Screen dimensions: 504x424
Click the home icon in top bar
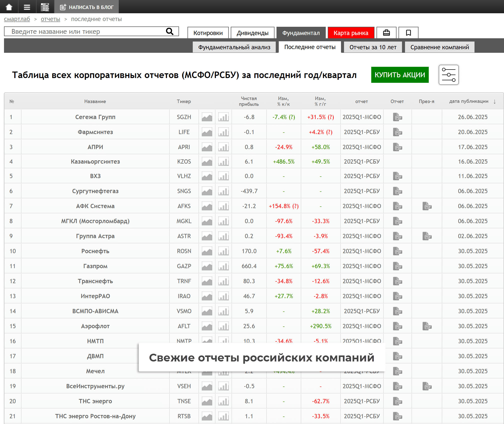[9, 7]
